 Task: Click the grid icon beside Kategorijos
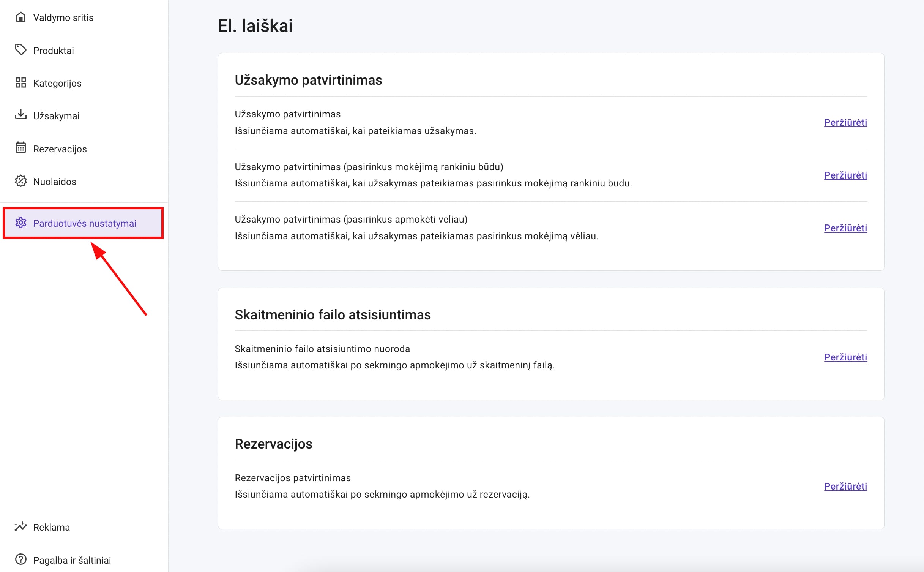pos(21,82)
